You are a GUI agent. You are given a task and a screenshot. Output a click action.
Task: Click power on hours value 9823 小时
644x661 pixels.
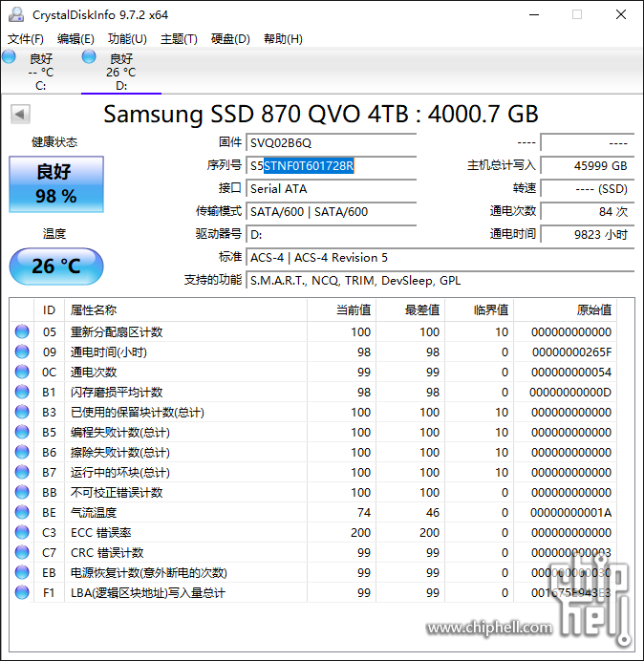click(x=588, y=234)
